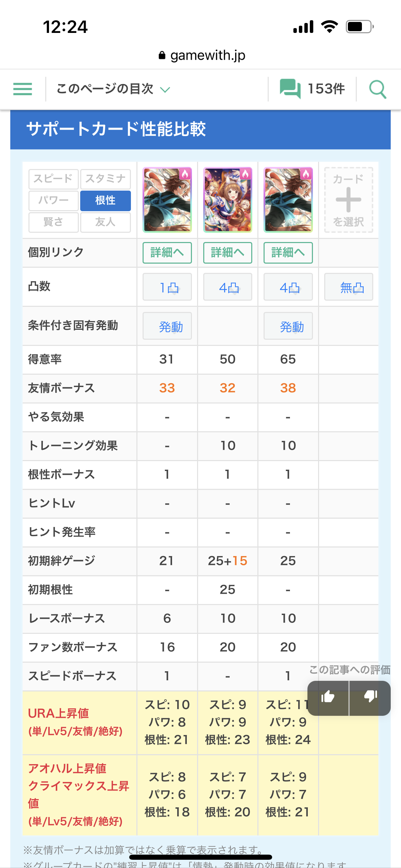Switch to the 友人 filter tab
Image resolution: width=401 pixels, height=868 pixels.
click(x=105, y=222)
